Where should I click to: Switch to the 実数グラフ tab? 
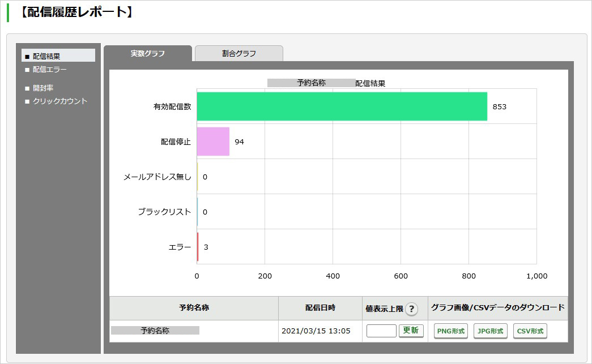148,54
